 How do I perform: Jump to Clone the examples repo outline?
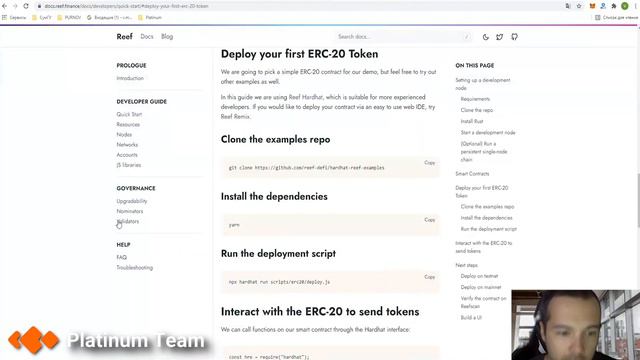click(x=488, y=207)
